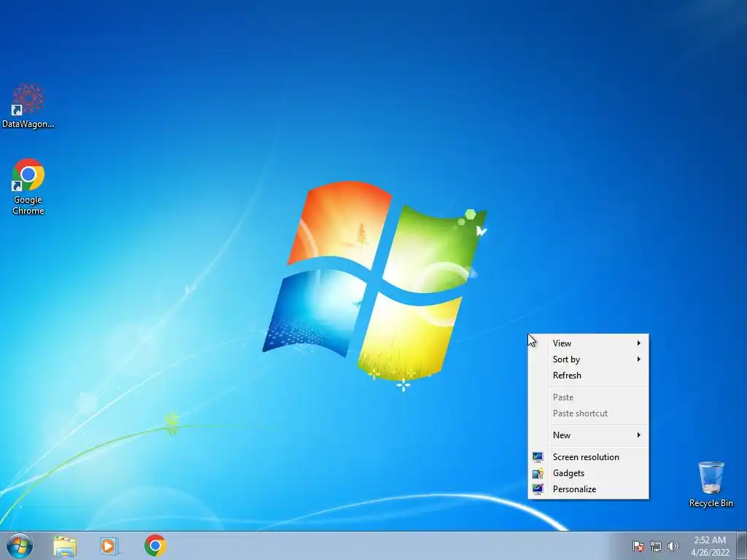Open the Sort by submenu
Image resolution: width=747 pixels, height=560 pixels.
click(x=589, y=359)
